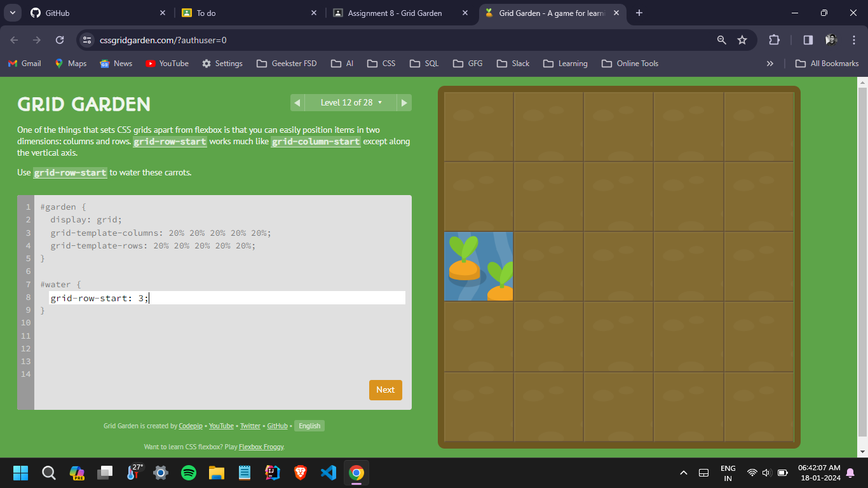Bookmark this page with the star icon
Image resolution: width=868 pixels, height=488 pixels.
pyautogui.click(x=742, y=40)
